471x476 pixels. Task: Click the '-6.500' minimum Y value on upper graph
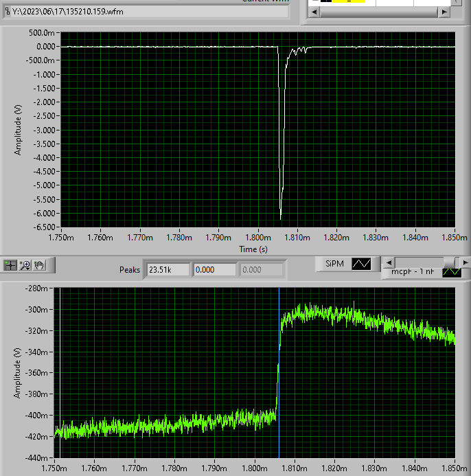[45, 227]
